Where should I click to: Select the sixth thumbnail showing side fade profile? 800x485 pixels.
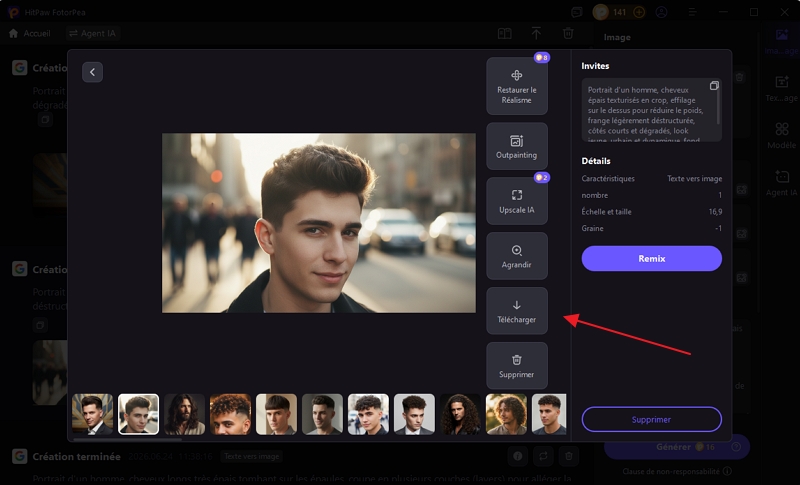click(322, 414)
